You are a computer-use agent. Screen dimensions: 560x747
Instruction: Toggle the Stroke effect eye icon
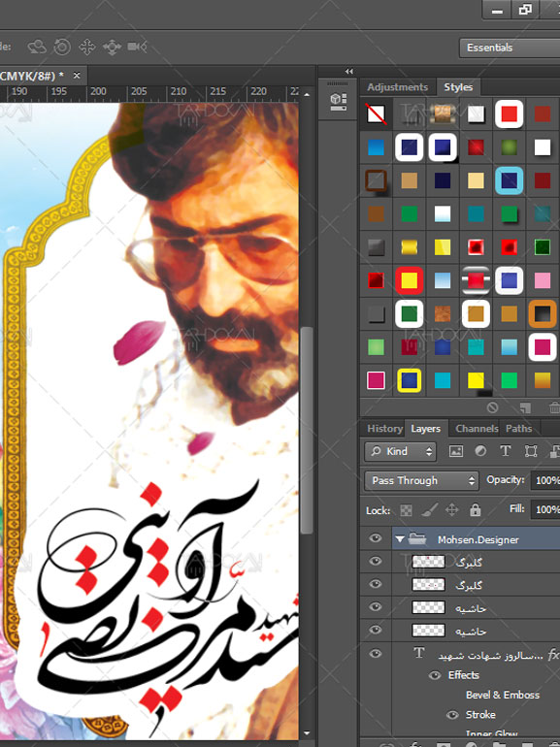click(x=452, y=715)
